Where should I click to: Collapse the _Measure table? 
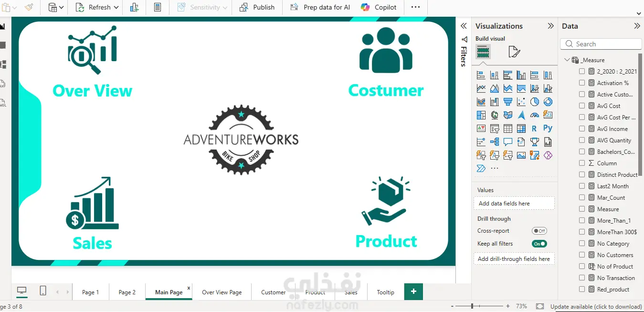[x=567, y=60]
